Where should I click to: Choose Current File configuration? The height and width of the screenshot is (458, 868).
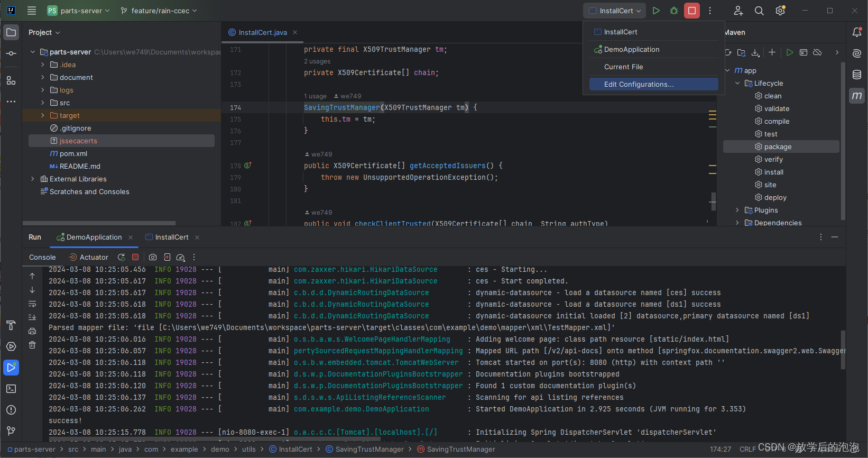[653, 67]
